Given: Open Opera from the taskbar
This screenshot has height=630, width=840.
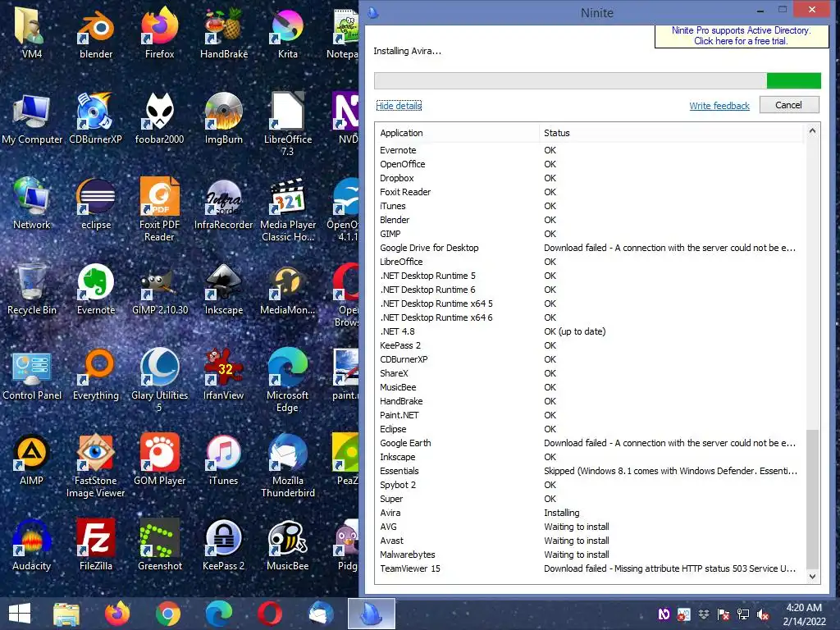Looking at the screenshot, I should pos(270,614).
